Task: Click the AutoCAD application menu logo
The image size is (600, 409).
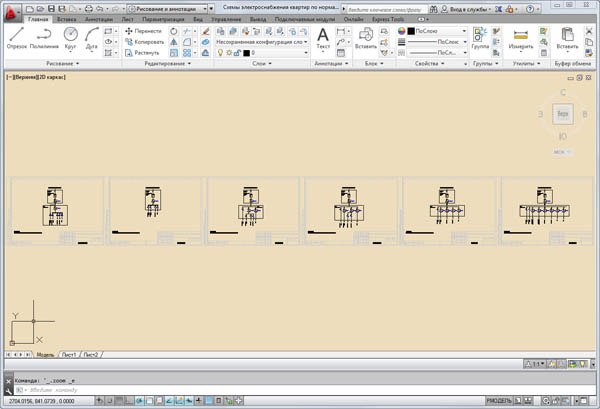Action: click(x=10, y=9)
